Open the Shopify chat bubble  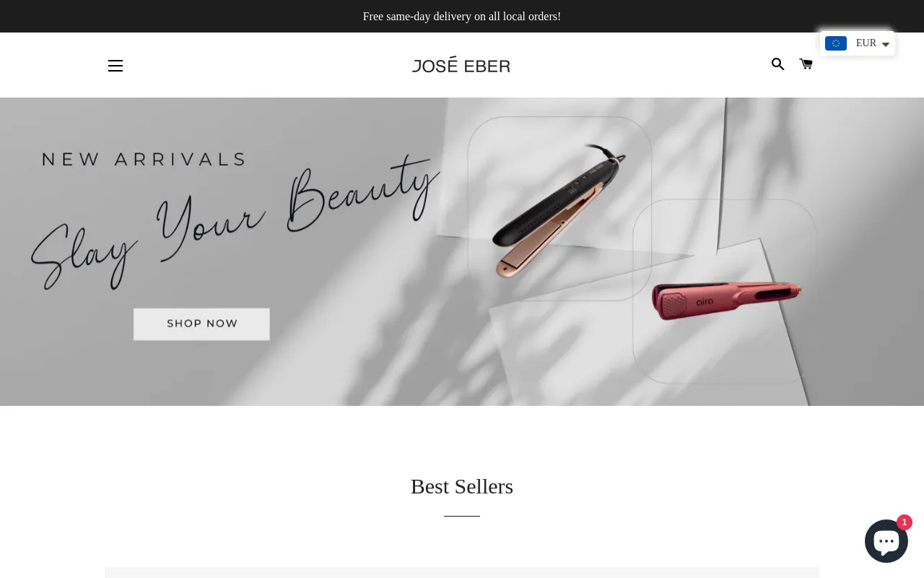[x=886, y=540]
